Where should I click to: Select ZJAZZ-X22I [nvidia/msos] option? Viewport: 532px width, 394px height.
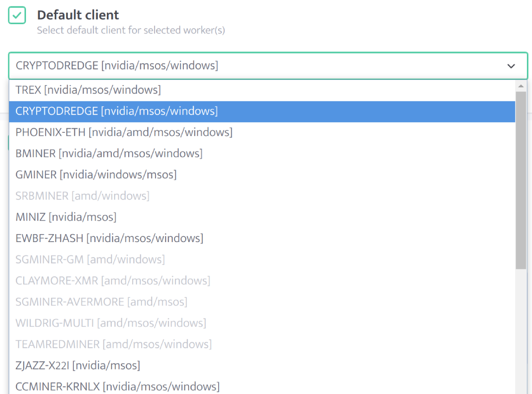coord(262,366)
